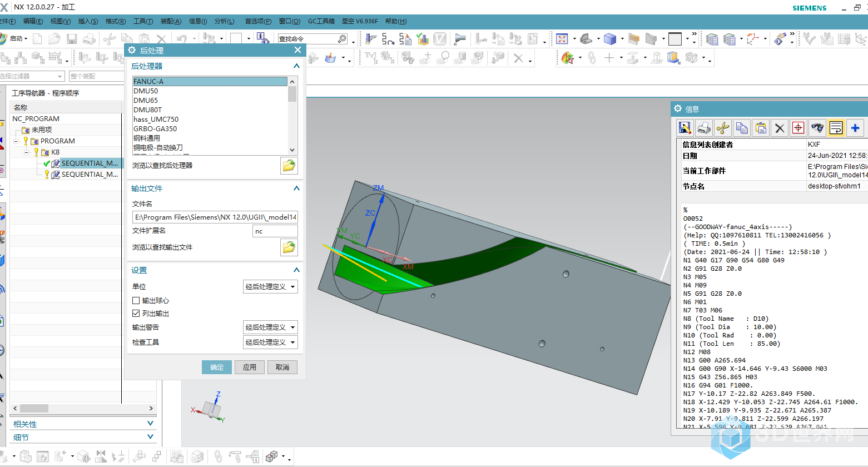Image resolution: width=868 pixels, height=467 pixels.
Task: Select the NC_PROGRAM tree node
Action: tap(36, 119)
